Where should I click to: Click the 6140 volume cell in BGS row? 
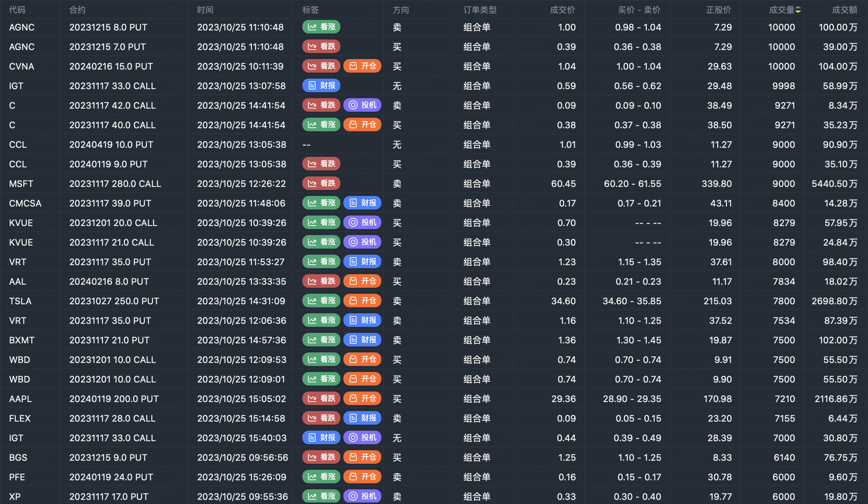pyautogui.click(x=784, y=457)
